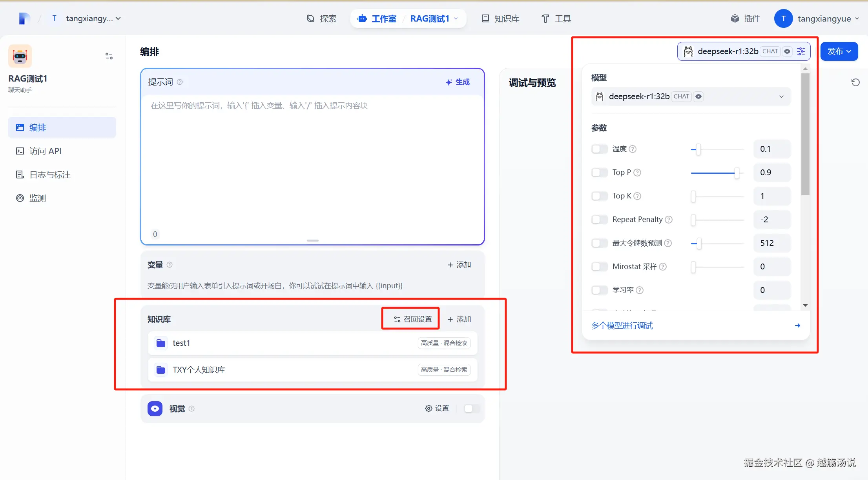Click the Top P slider handle
Screen dimensions: 868x480
point(737,173)
